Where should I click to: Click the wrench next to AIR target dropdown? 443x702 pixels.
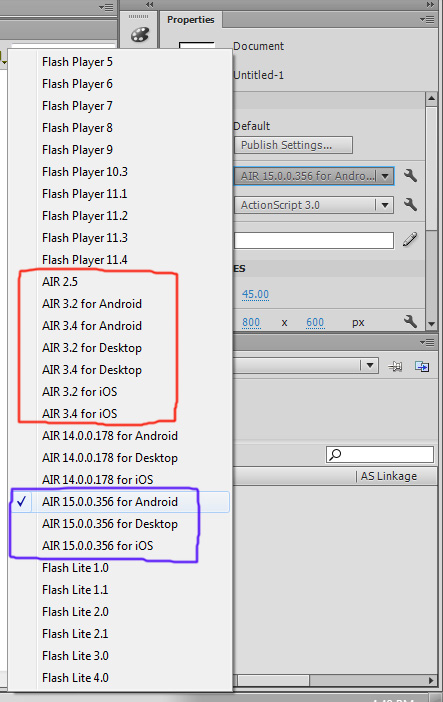(410, 176)
